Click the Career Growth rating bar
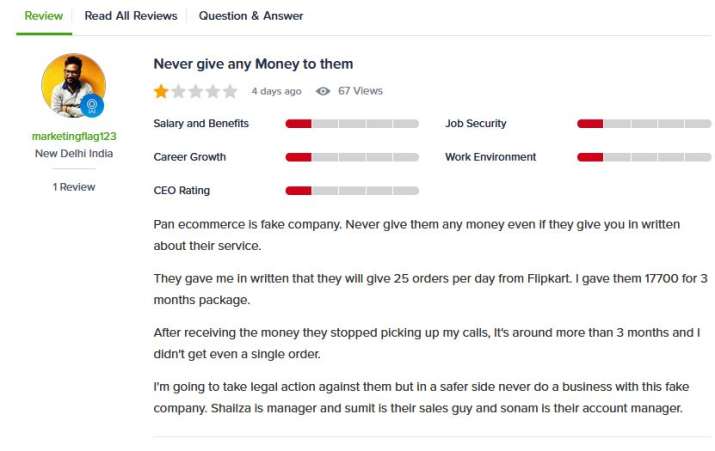The width and height of the screenshot is (715, 451). (352, 157)
